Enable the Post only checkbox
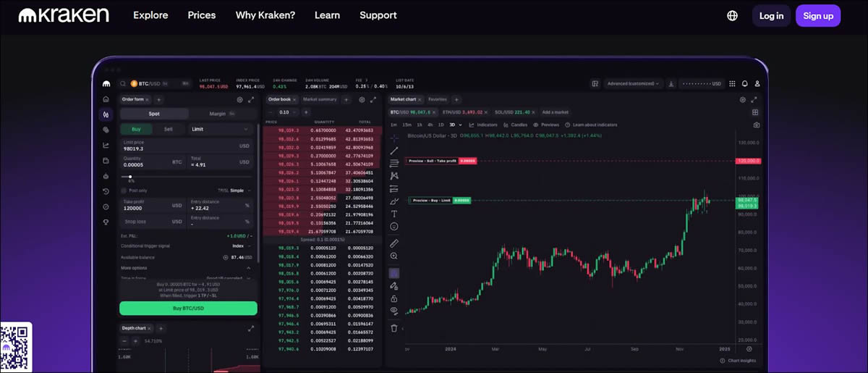 (124, 190)
